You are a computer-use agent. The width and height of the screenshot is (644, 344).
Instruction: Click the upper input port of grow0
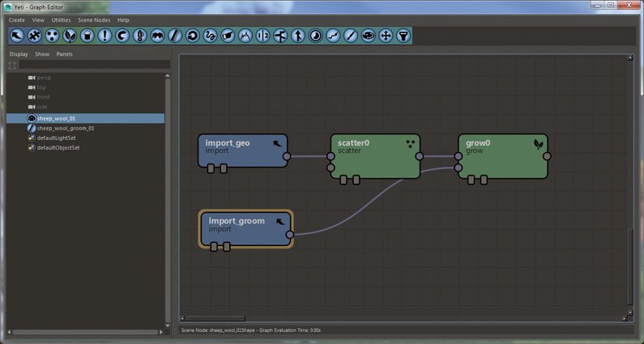[458, 156]
